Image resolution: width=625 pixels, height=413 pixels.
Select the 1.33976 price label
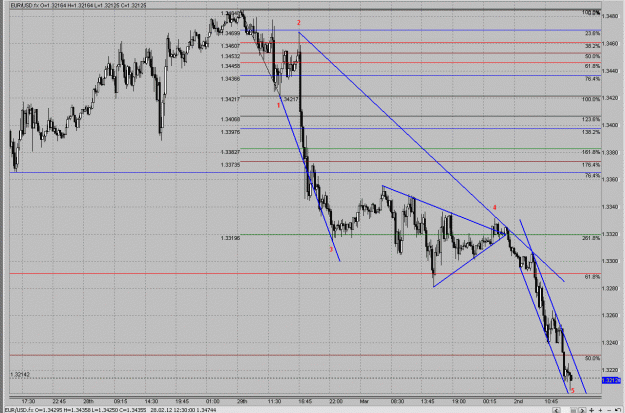[x=230, y=132]
